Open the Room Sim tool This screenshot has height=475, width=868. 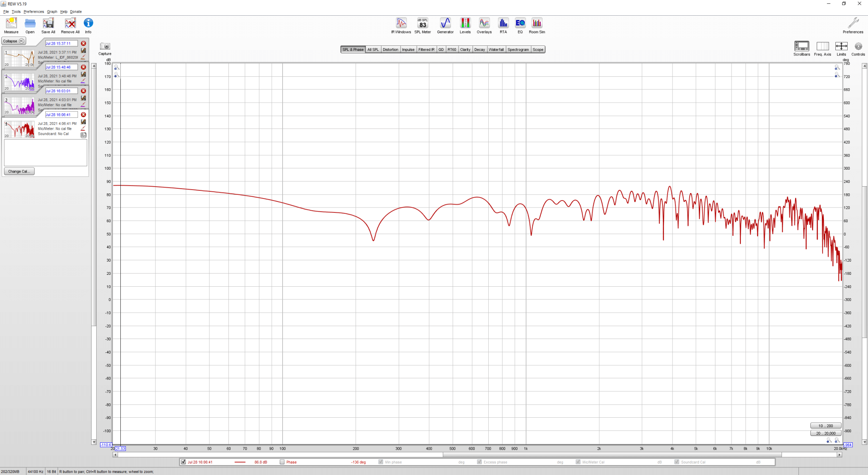[537, 25]
